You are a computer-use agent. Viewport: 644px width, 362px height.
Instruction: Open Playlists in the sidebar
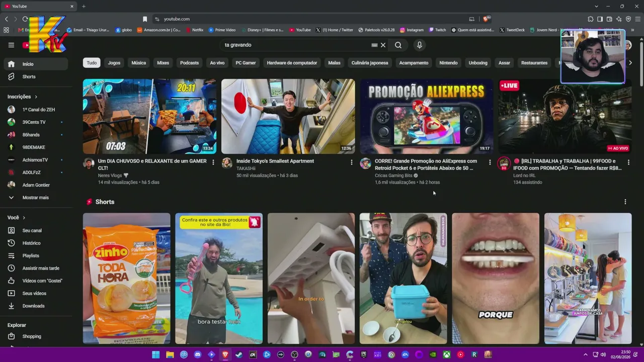[36, 255]
